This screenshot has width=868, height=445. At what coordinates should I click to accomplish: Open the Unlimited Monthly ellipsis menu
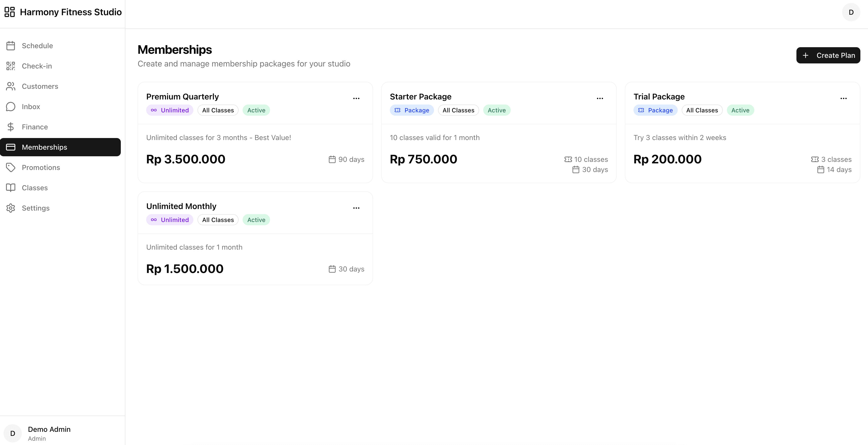pyautogui.click(x=356, y=208)
